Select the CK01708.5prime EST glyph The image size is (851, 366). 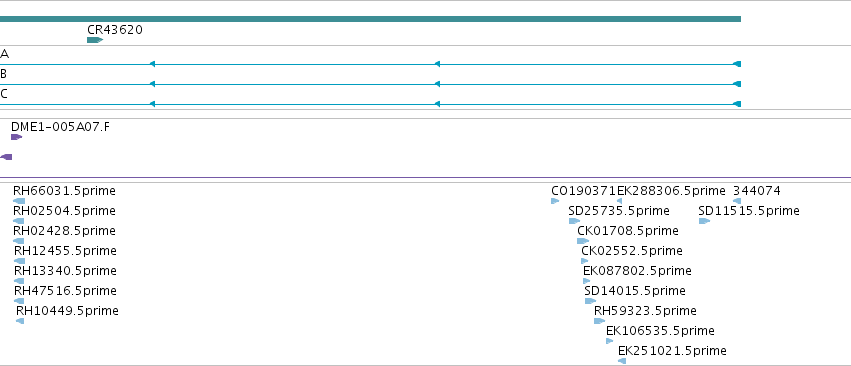[x=583, y=242]
